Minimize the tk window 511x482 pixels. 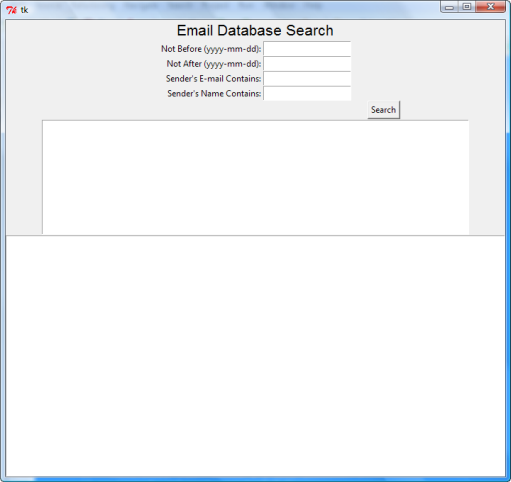[449, 7]
